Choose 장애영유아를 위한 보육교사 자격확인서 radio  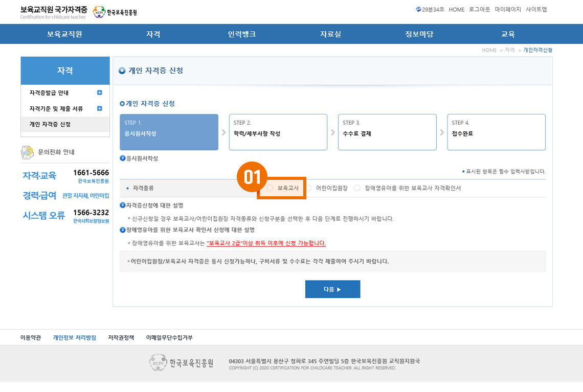coord(357,188)
